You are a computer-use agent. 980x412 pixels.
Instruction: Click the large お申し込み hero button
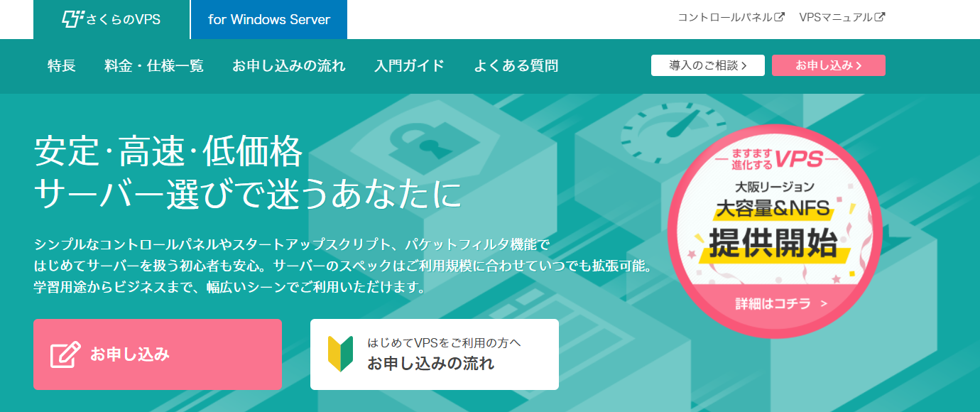click(158, 354)
